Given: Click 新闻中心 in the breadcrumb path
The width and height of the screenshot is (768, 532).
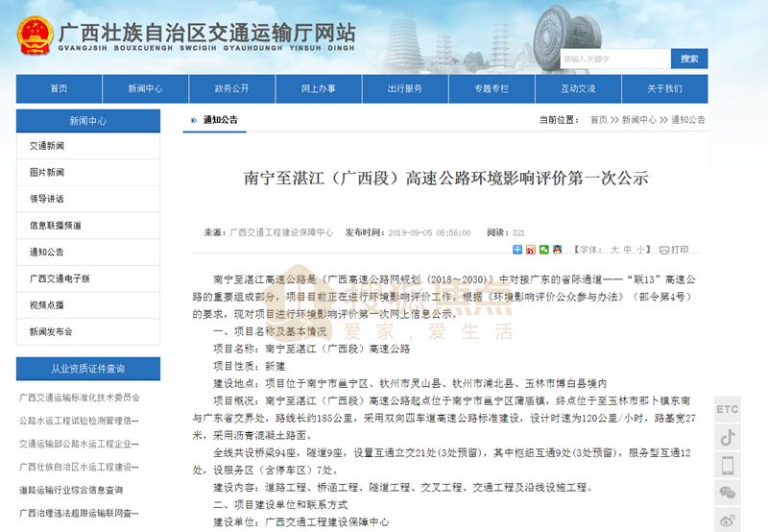Looking at the screenshot, I should point(638,120).
